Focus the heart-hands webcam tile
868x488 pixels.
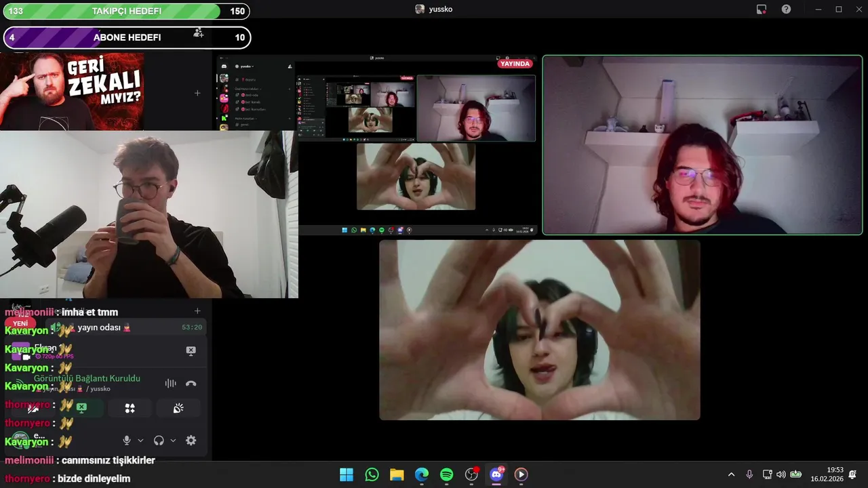[x=540, y=330]
